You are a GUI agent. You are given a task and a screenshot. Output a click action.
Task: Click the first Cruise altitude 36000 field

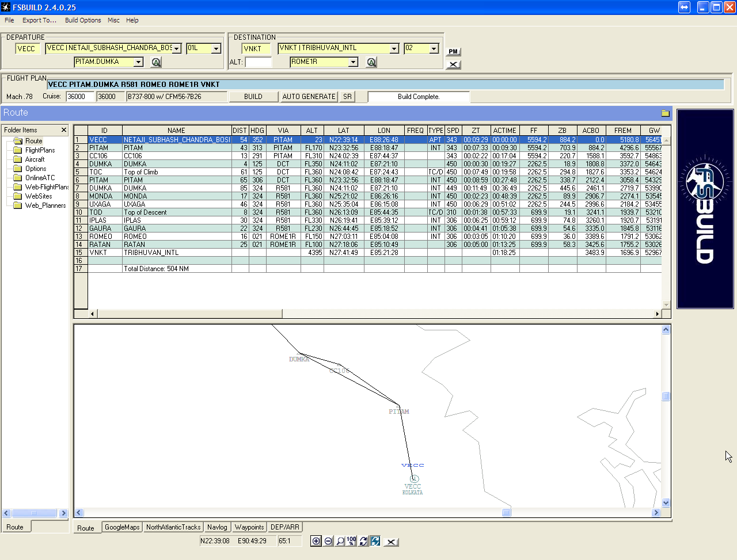80,97
